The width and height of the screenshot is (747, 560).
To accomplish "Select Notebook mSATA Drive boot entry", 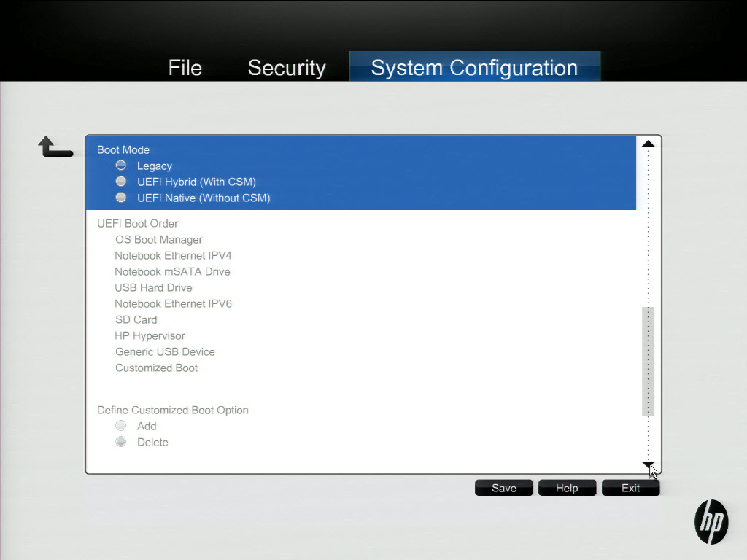I will pos(172,271).
